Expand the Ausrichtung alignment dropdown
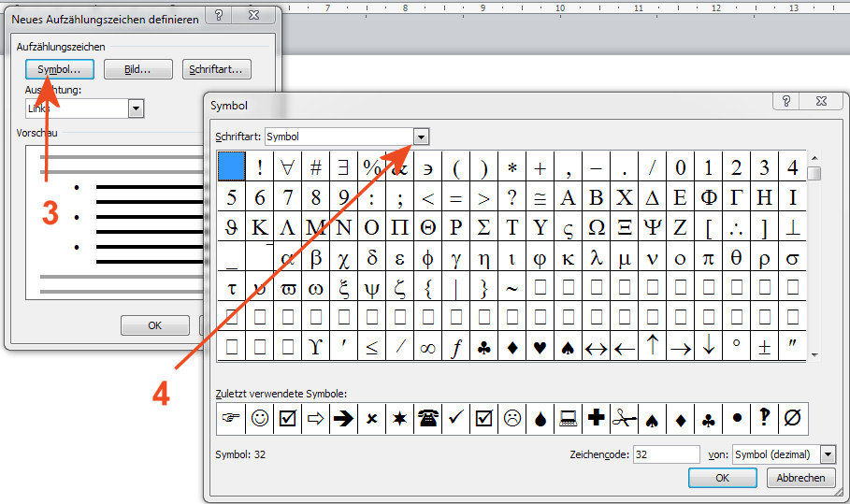 pyautogui.click(x=136, y=108)
